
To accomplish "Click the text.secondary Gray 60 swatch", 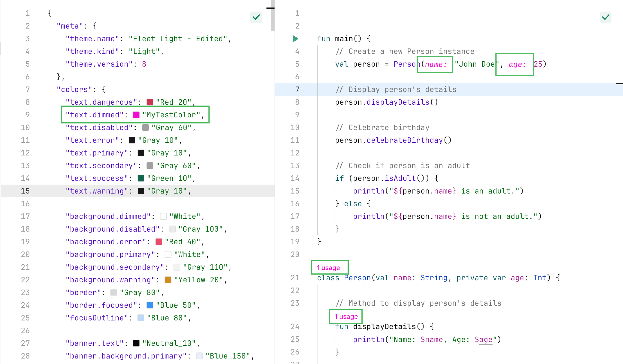I will tap(150, 166).
